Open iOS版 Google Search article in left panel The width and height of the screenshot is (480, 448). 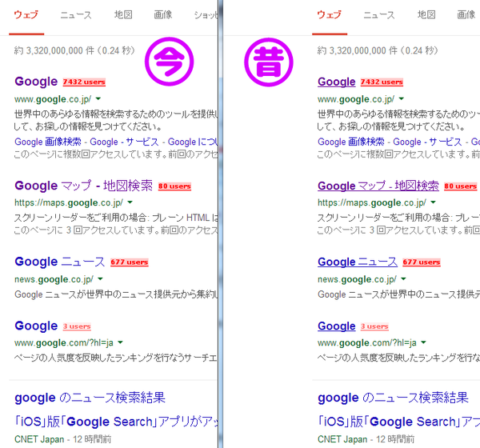pos(116,422)
